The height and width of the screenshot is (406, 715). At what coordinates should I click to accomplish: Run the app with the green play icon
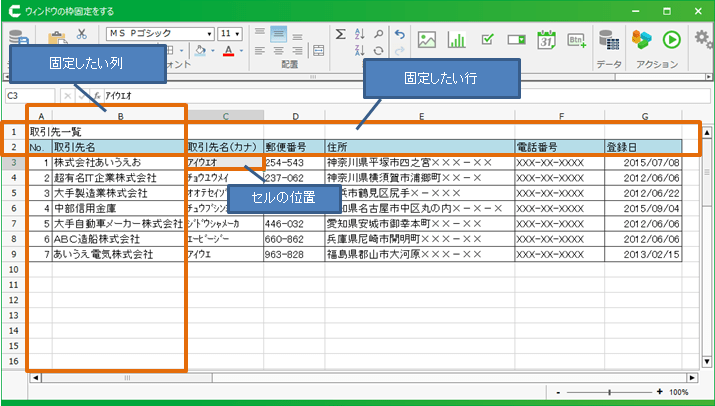coord(672,39)
